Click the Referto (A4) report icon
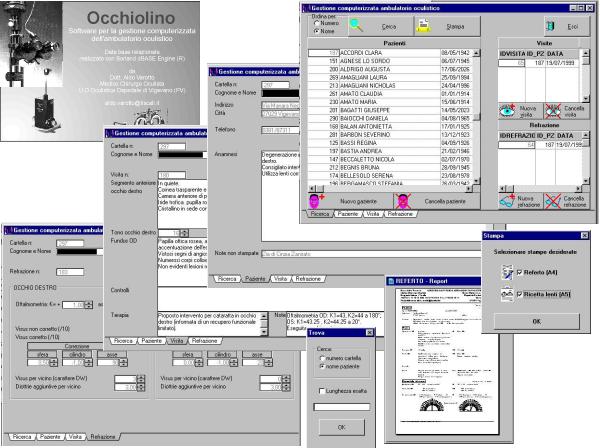Viewport: 600px width, 448px height. [507, 272]
